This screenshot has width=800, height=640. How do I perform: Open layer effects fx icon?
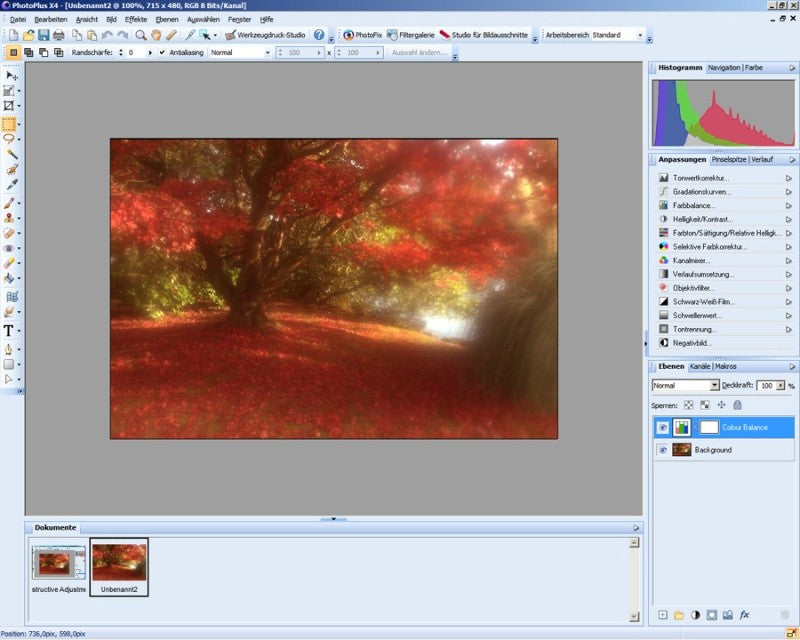(x=744, y=615)
